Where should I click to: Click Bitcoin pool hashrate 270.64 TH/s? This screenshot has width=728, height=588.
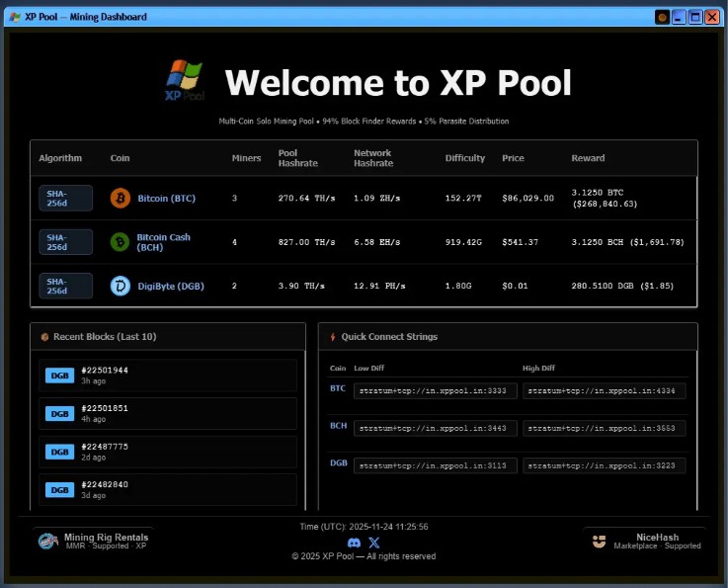tap(306, 199)
